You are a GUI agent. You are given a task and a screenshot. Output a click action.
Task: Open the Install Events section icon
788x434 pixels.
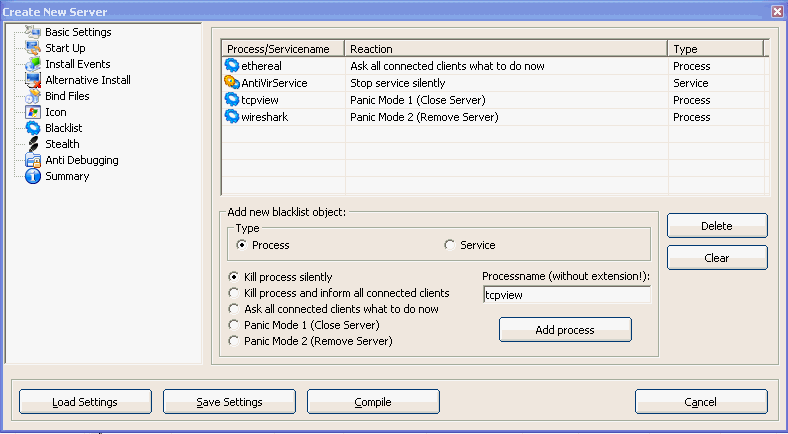coord(33,64)
